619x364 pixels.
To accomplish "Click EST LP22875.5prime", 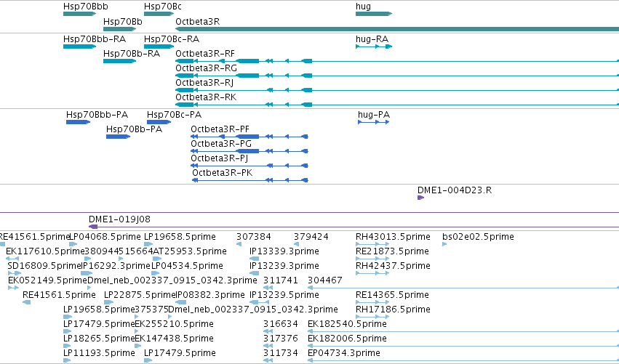I will tap(140, 296).
